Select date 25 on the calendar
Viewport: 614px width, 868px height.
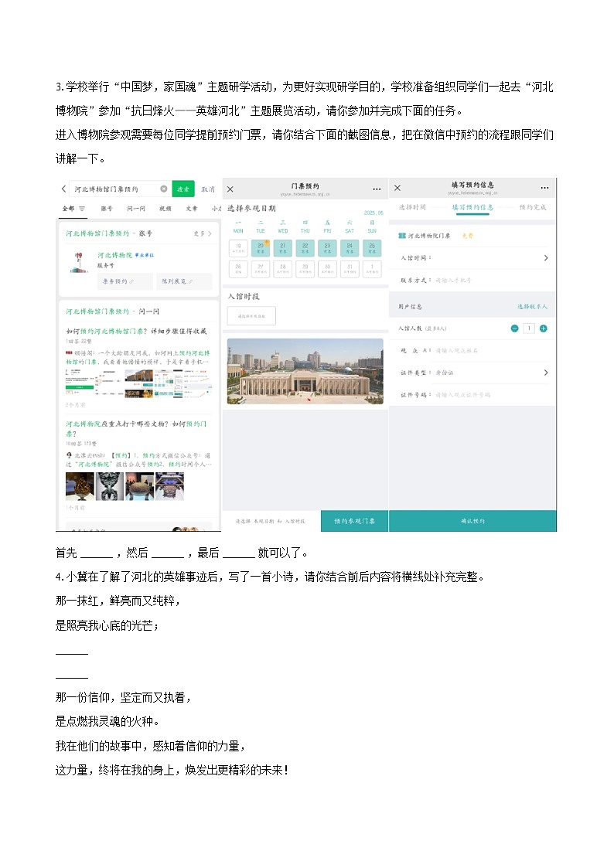coord(372,248)
